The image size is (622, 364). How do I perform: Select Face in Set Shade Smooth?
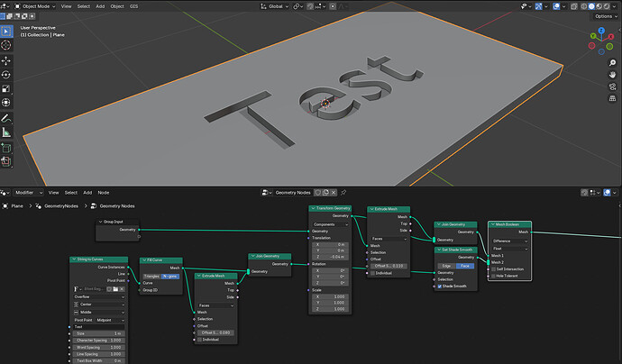point(465,266)
